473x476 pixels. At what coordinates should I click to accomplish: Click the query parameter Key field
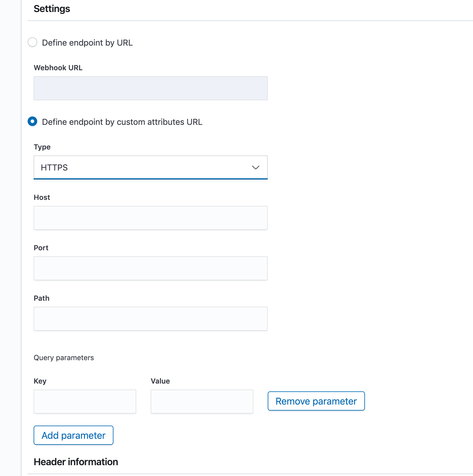click(x=85, y=402)
